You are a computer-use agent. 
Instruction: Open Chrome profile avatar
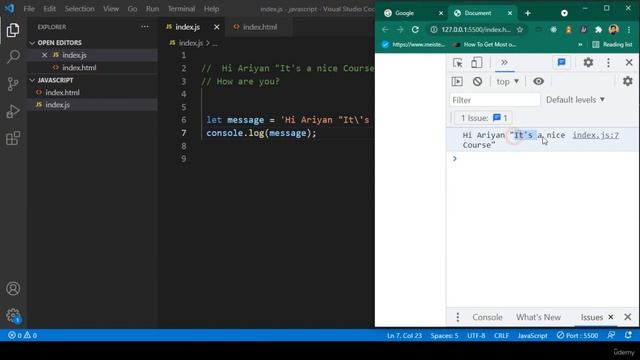point(613,29)
